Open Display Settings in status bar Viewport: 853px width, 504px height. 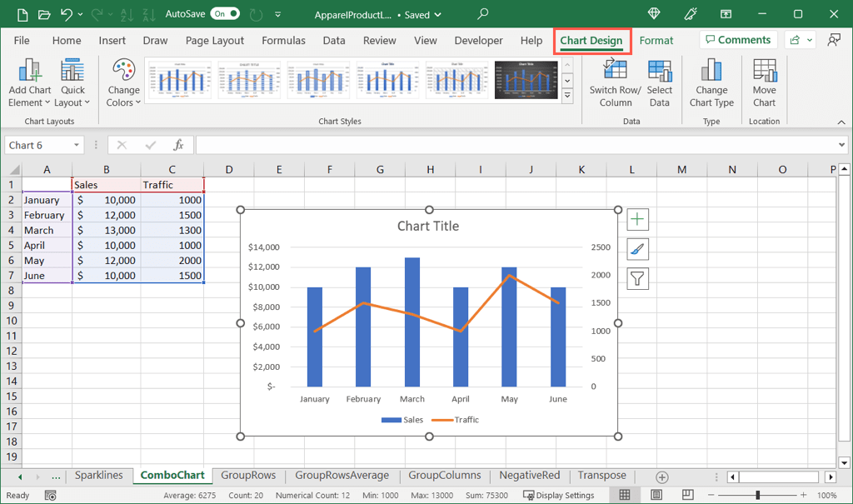[558, 495]
